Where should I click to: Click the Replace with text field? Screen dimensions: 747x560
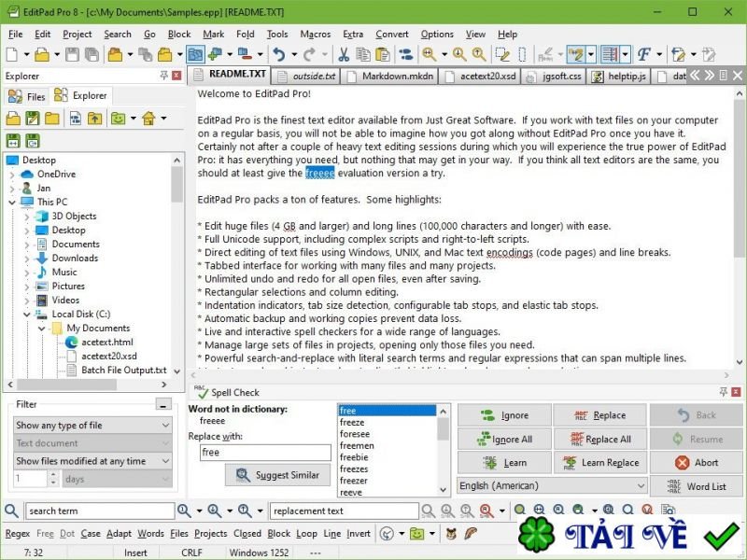pos(265,453)
